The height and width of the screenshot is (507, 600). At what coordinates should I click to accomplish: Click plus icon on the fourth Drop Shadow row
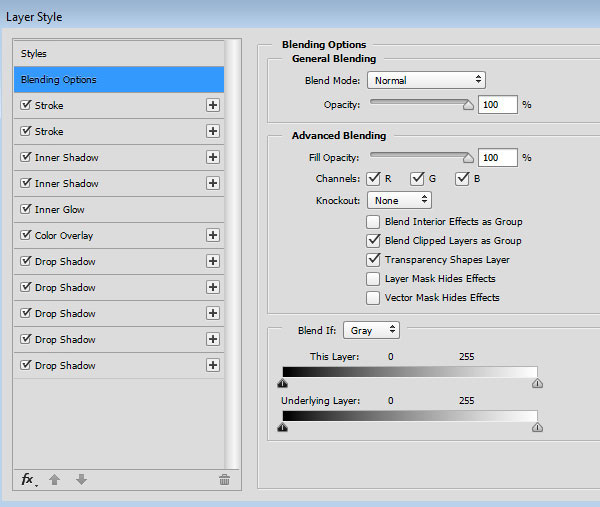coord(213,339)
